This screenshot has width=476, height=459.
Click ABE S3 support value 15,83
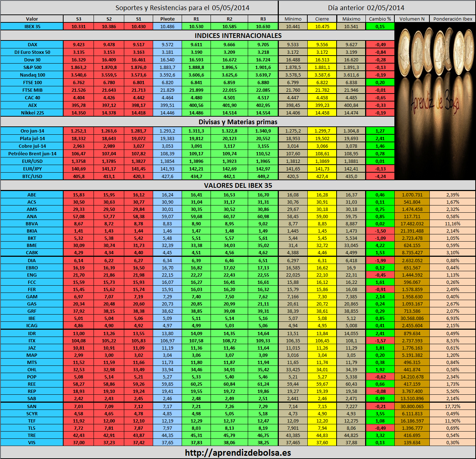click(x=79, y=195)
